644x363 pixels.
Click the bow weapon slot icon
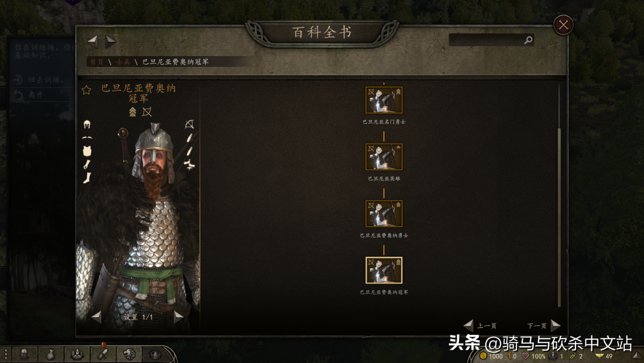pyautogui.click(x=190, y=124)
